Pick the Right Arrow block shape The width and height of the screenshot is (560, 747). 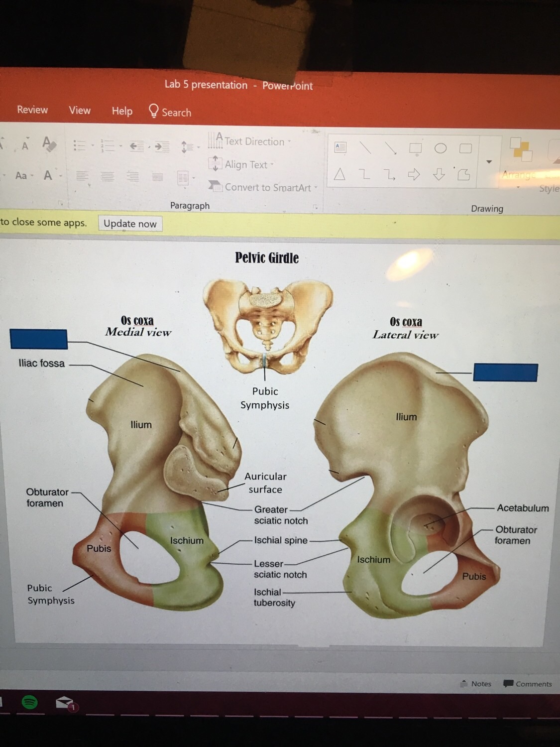pos(414,174)
